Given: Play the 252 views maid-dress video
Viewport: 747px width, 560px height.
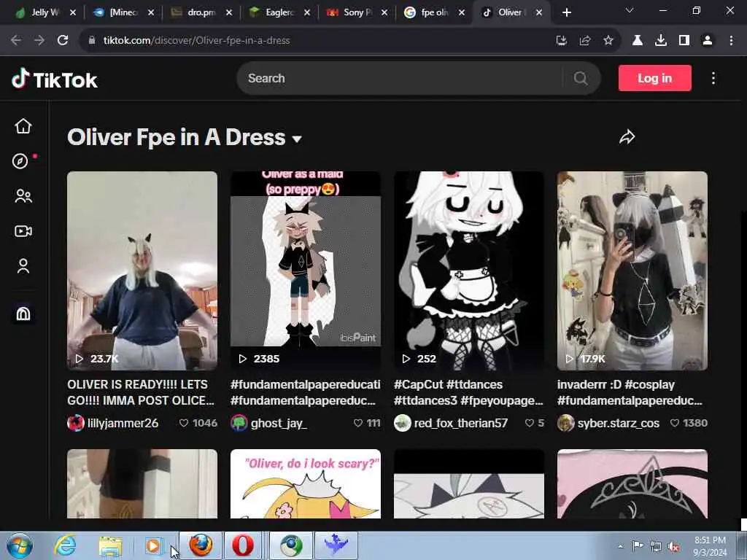Looking at the screenshot, I should click(469, 271).
